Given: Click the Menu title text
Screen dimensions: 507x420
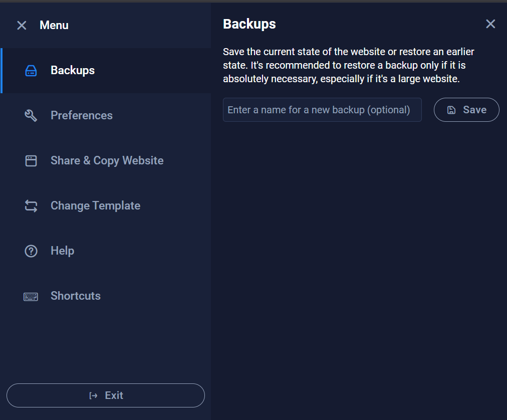Looking at the screenshot, I should (x=54, y=26).
